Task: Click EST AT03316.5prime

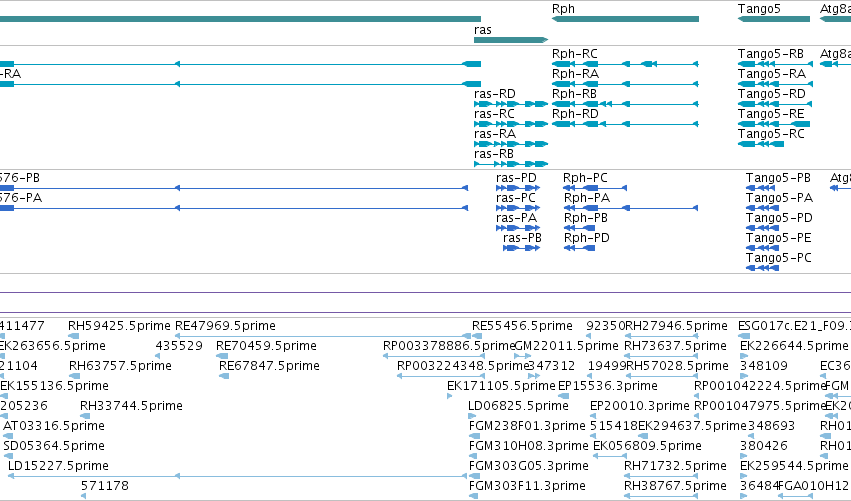Action: [54, 427]
